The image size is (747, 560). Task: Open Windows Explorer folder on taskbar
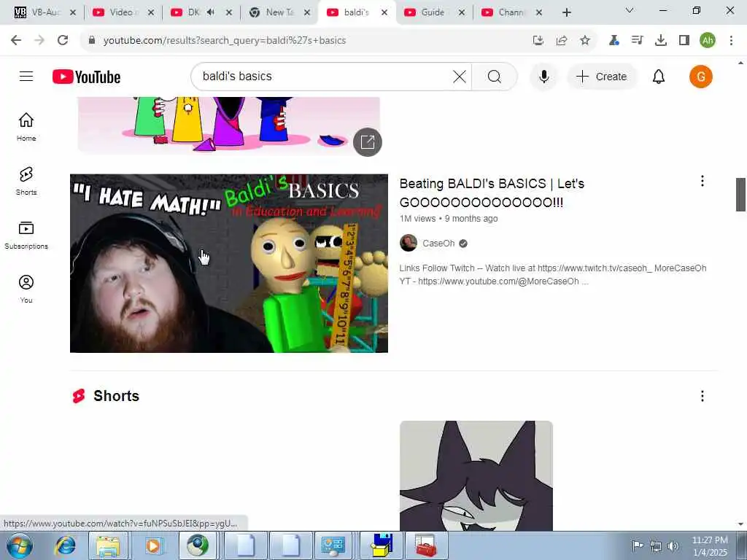coord(108,545)
